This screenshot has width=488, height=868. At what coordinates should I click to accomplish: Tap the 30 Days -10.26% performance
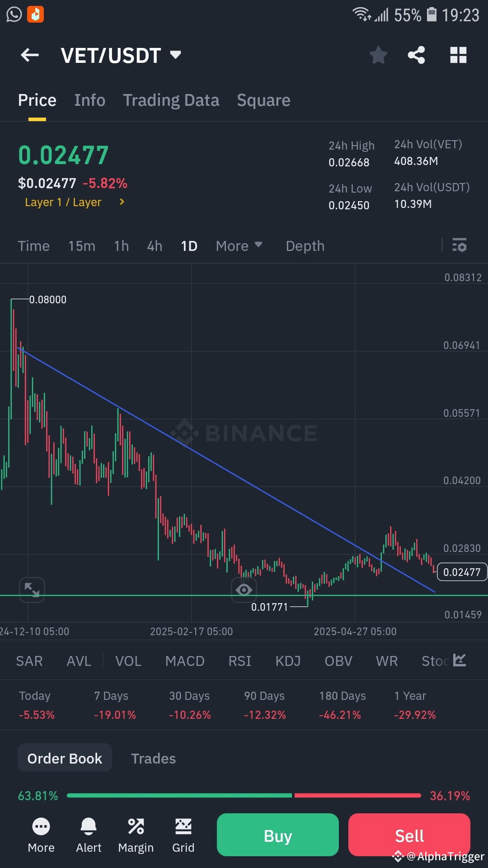click(190, 705)
